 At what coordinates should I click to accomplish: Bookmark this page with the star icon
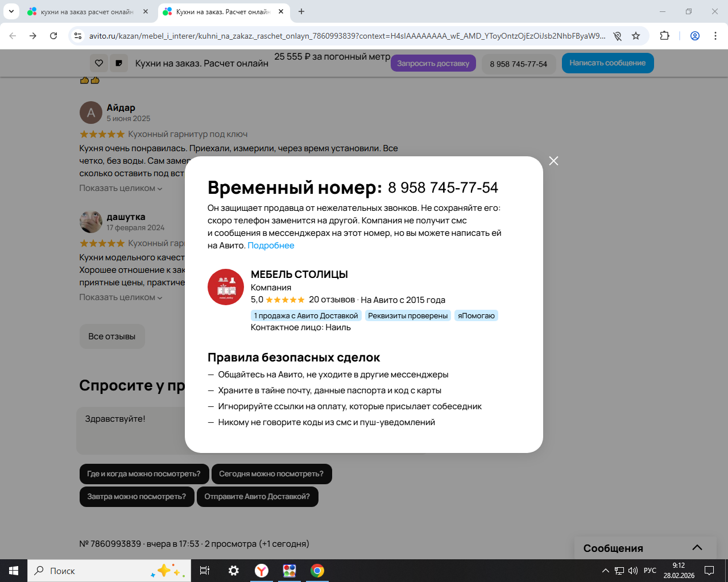pyautogui.click(x=636, y=36)
